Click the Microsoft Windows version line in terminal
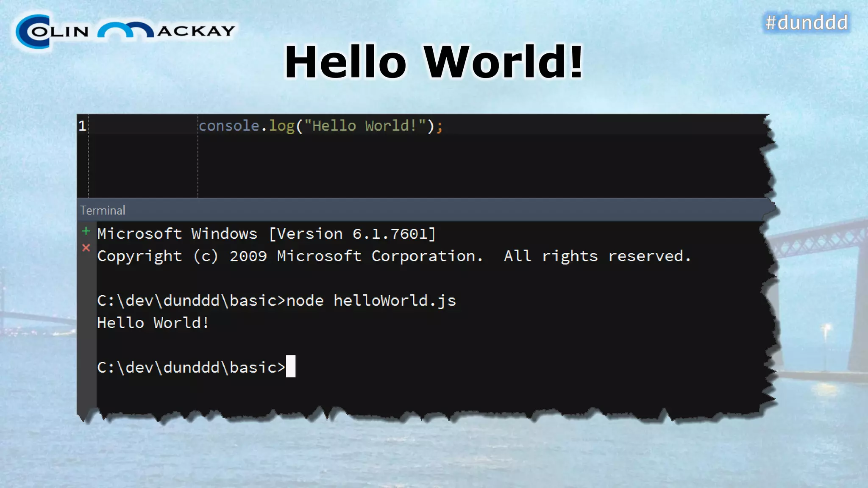 pos(267,234)
